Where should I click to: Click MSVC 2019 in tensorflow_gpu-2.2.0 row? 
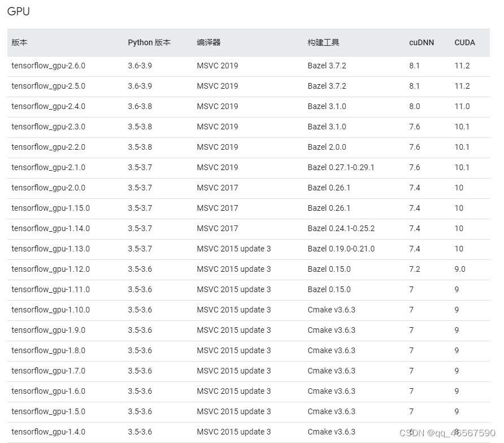coord(218,147)
